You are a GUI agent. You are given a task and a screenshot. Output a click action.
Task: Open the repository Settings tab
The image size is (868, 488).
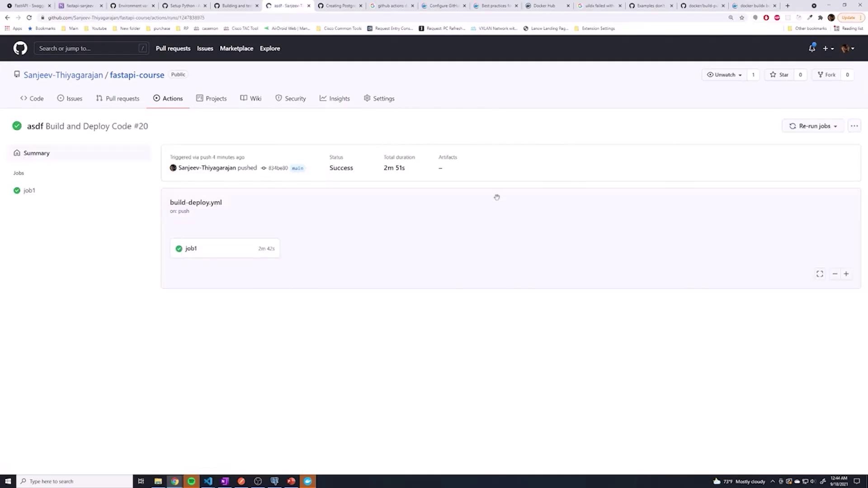[x=379, y=99]
